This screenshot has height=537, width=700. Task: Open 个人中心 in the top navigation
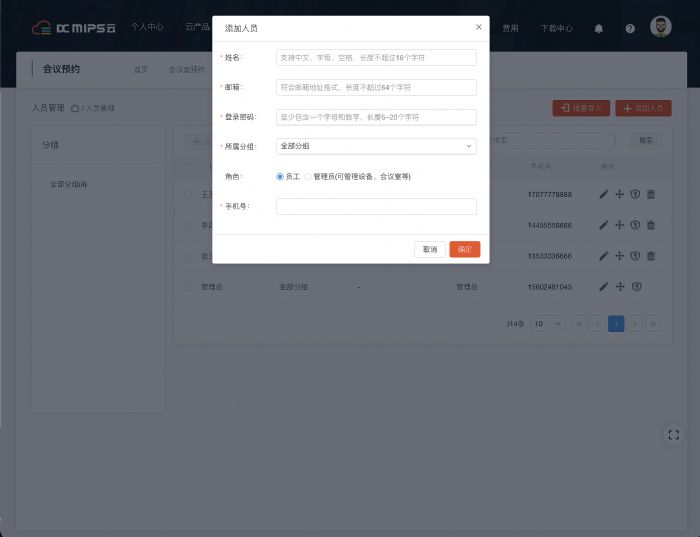tap(147, 27)
